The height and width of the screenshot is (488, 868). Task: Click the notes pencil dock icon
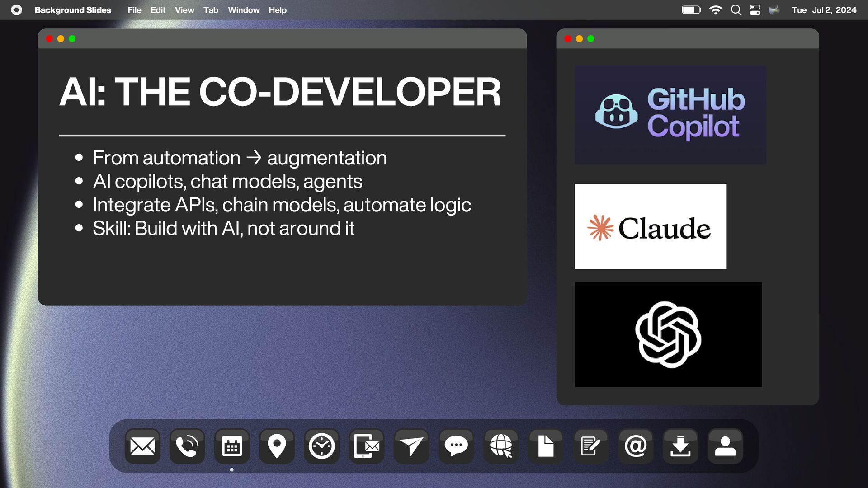(x=590, y=446)
